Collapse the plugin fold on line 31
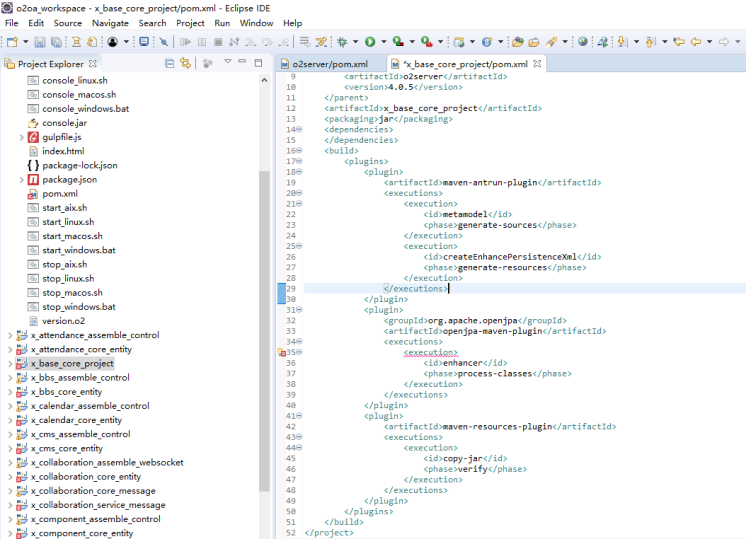The height and width of the screenshot is (539, 746). tap(299, 310)
